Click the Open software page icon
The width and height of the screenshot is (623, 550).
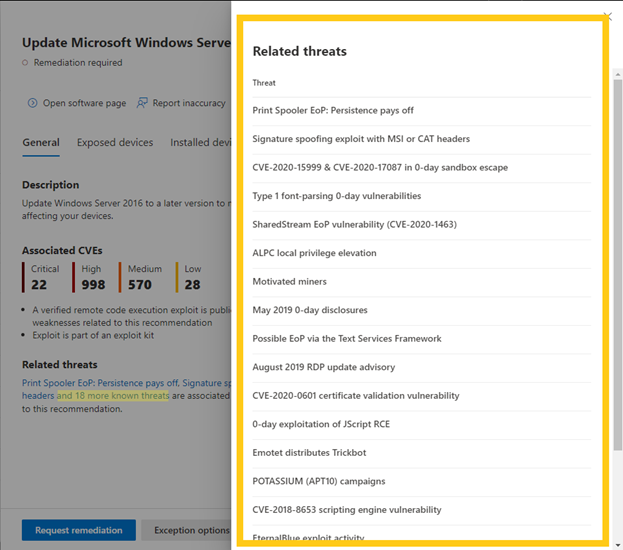[32, 103]
